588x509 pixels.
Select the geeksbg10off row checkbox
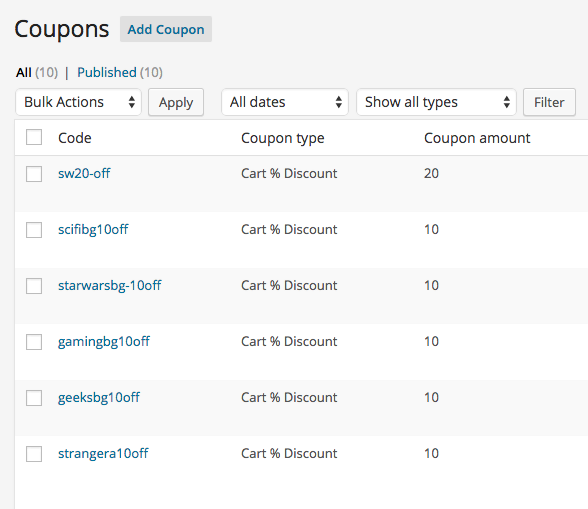tap(34, 398)
